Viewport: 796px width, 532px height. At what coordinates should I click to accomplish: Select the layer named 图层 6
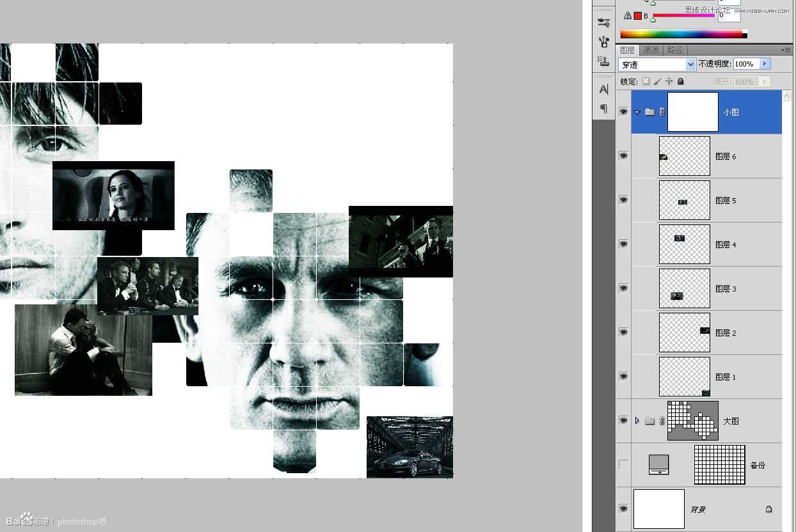[x=726, y=157]
